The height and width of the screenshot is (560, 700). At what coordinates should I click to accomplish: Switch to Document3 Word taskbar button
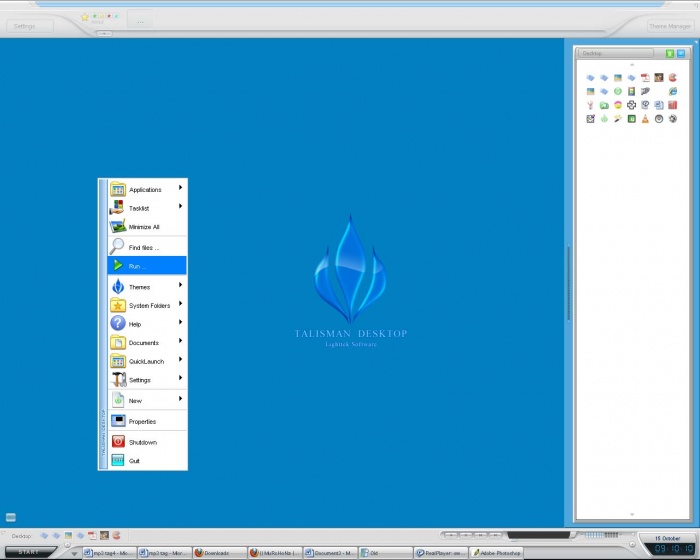(x=330, y=553)
